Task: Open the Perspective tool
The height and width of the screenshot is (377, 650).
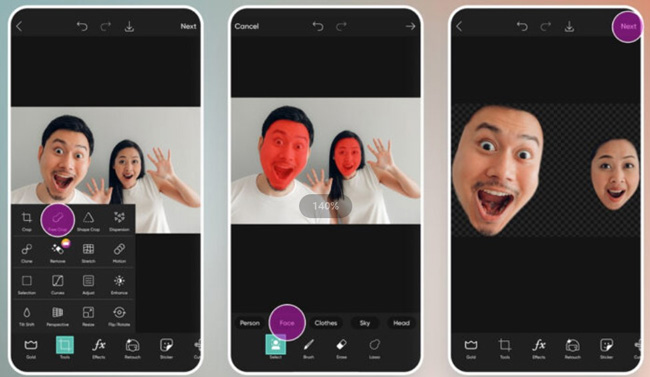Action: point(58,316)
